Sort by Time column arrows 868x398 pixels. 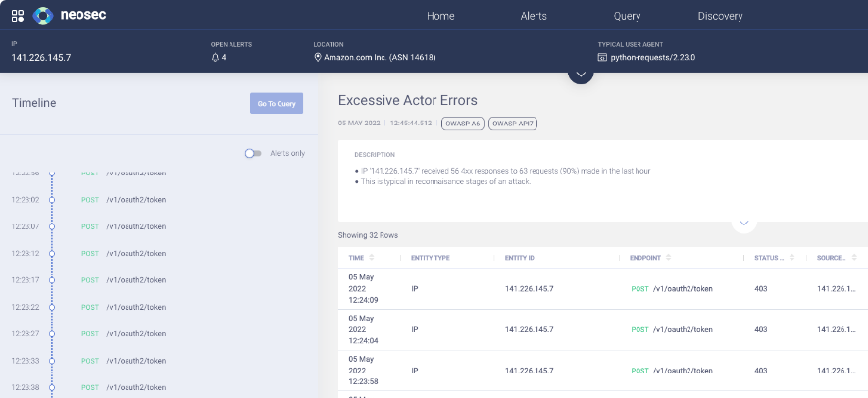coord(372,258)
